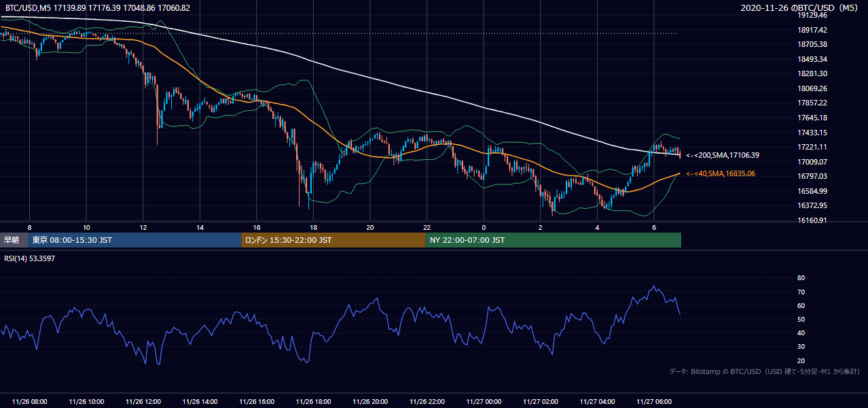Click the 11/26 20:00 bottom time label
The width and height of the screenshot is (868, 408).
click(x=370, y=402)
